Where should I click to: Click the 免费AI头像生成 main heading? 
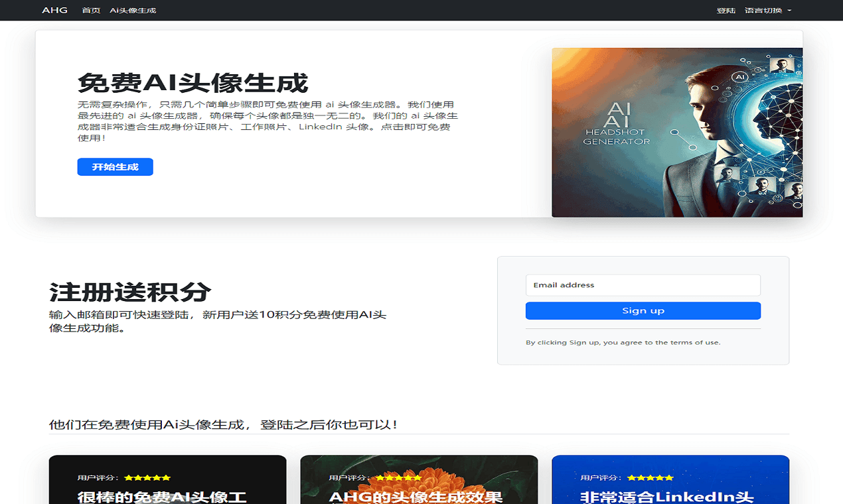pyautogui.click(x=192, y=84)
